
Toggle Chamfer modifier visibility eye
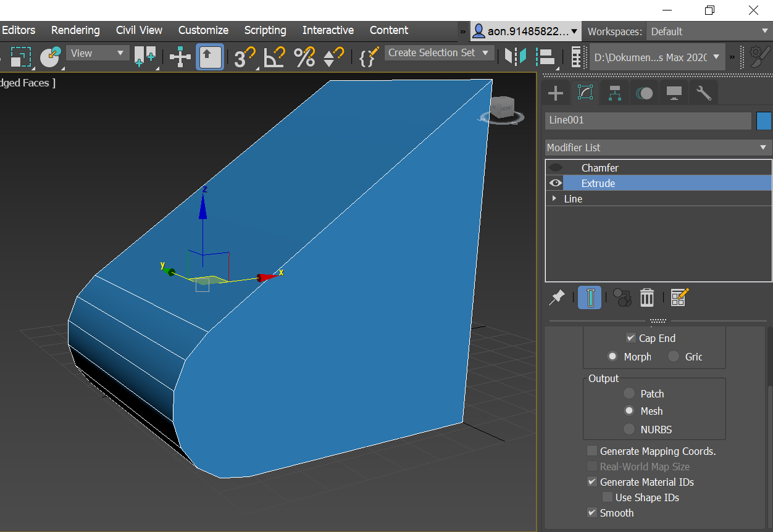click(x=556, y=168)
